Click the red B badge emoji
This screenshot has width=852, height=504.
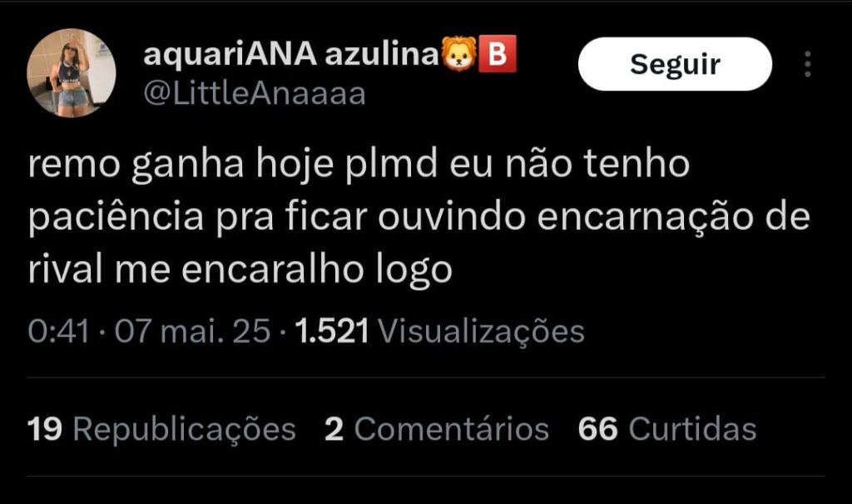click(498, 54)
